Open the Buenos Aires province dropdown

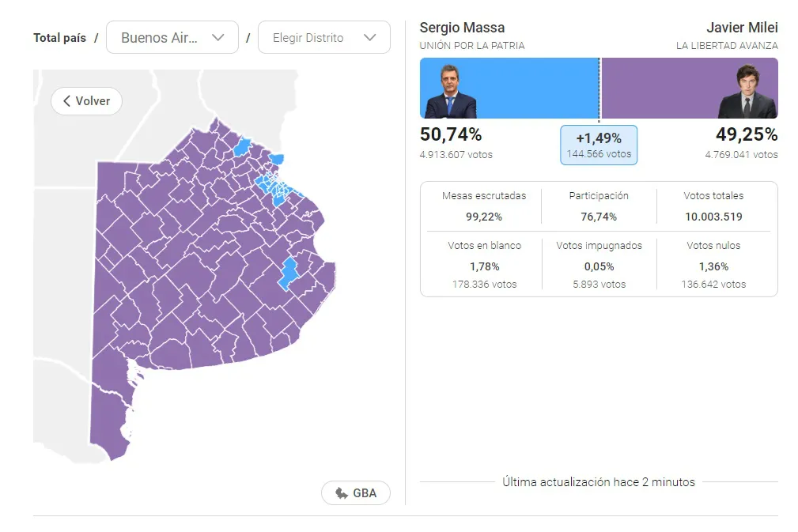pyautogui.click(x=172, y=37)
